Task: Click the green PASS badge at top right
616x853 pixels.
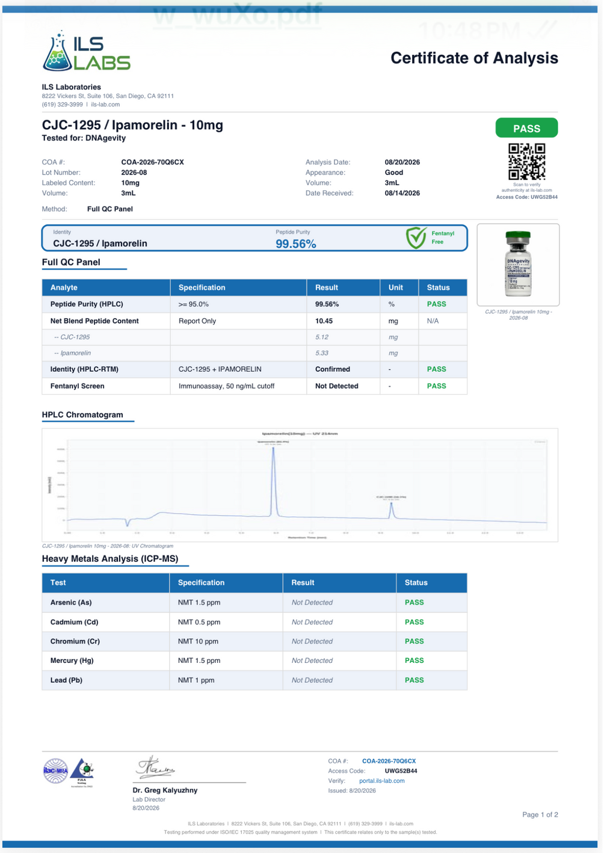Action: pos(526,128)
